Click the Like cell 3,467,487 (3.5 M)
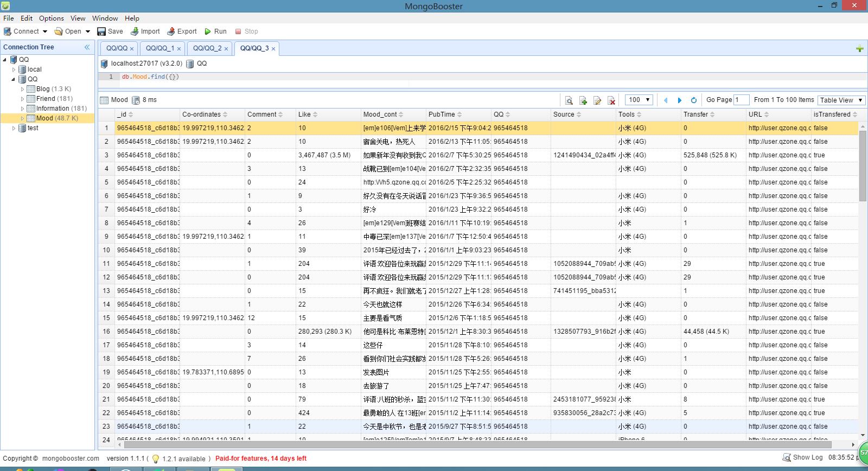868x471 pixels. (x=328, y=155)
